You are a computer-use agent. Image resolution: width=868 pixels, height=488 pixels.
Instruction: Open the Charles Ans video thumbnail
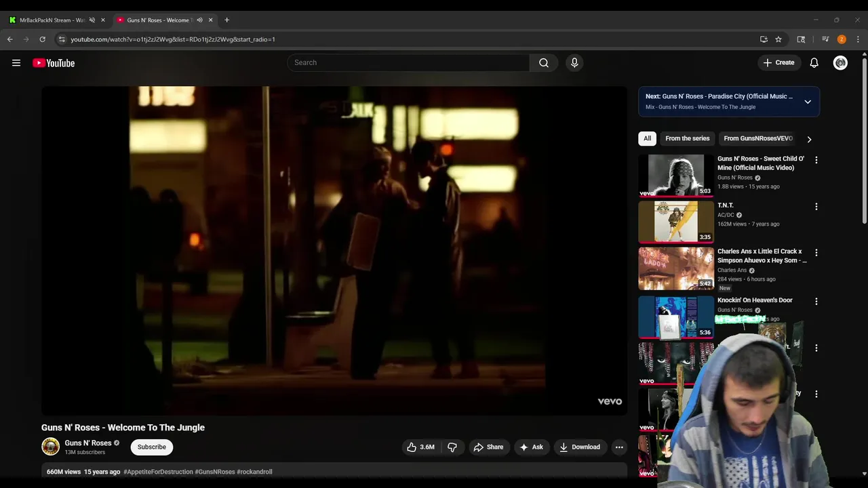pyautogui.click(x=676, y=268)
